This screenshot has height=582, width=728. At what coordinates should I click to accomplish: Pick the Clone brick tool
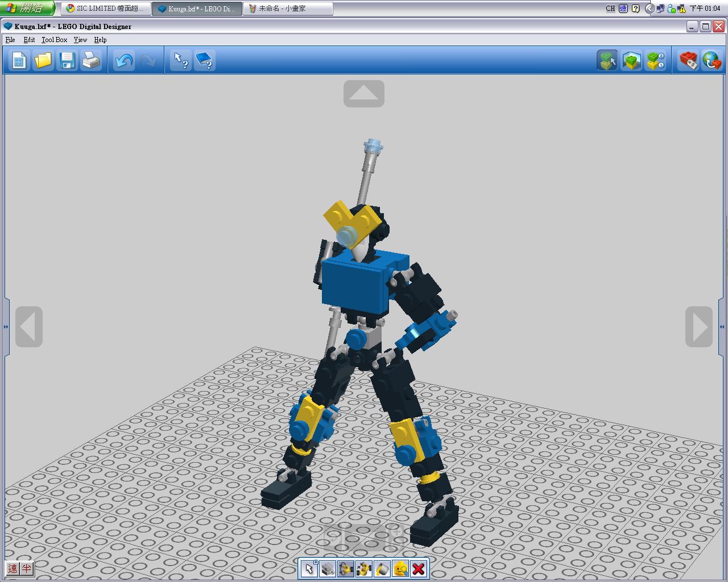(x=327, y=568)
